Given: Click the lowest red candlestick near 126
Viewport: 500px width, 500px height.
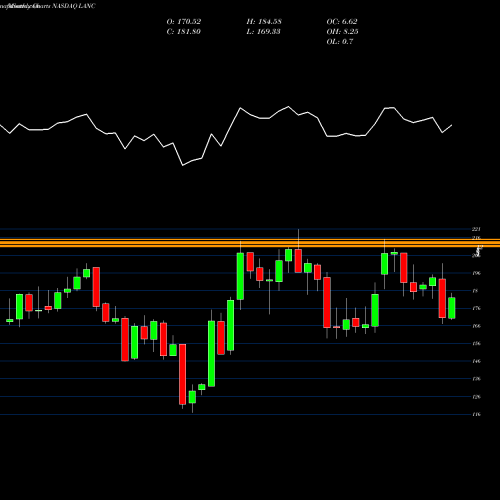Looking at the screenshot, I should (183, 374).
